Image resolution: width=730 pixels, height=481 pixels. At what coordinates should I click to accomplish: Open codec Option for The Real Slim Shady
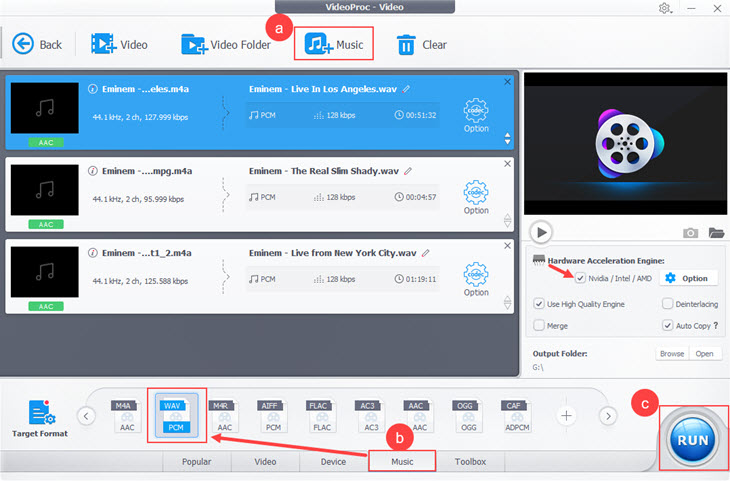(x=476, y=198)
